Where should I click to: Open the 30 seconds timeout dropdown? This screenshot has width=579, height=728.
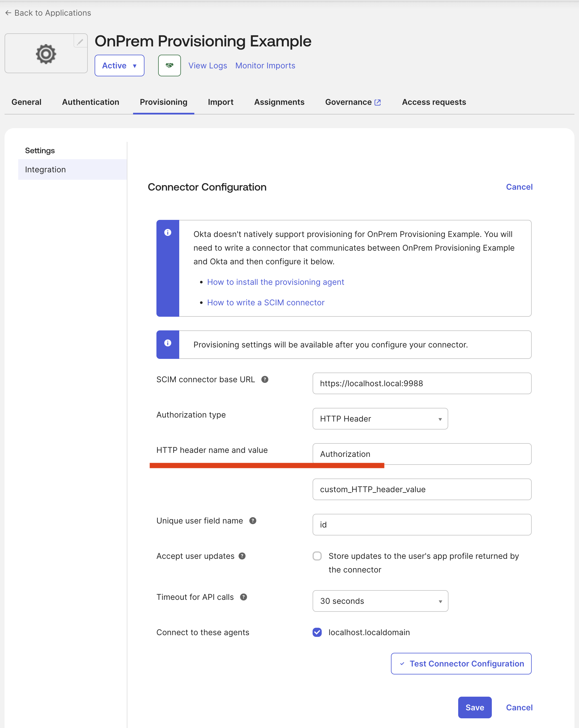[x=380, y=601]
